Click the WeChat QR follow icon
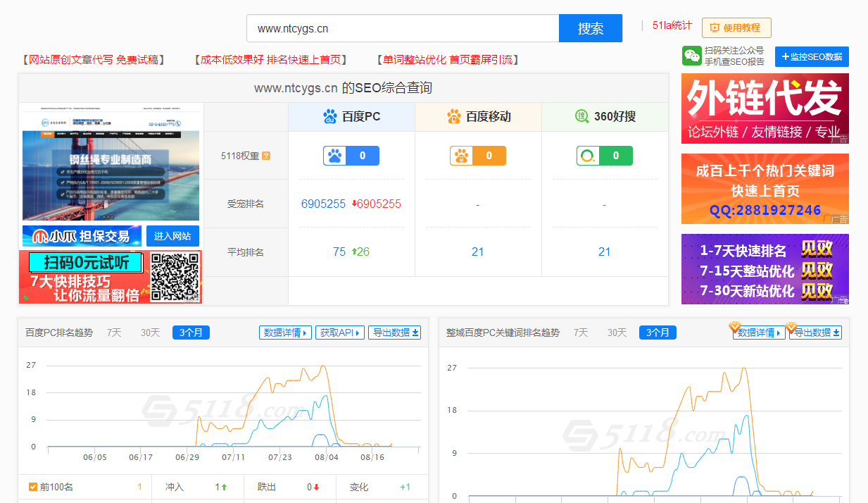The height and width of the screenshot is (503, 868). (692, 56)
